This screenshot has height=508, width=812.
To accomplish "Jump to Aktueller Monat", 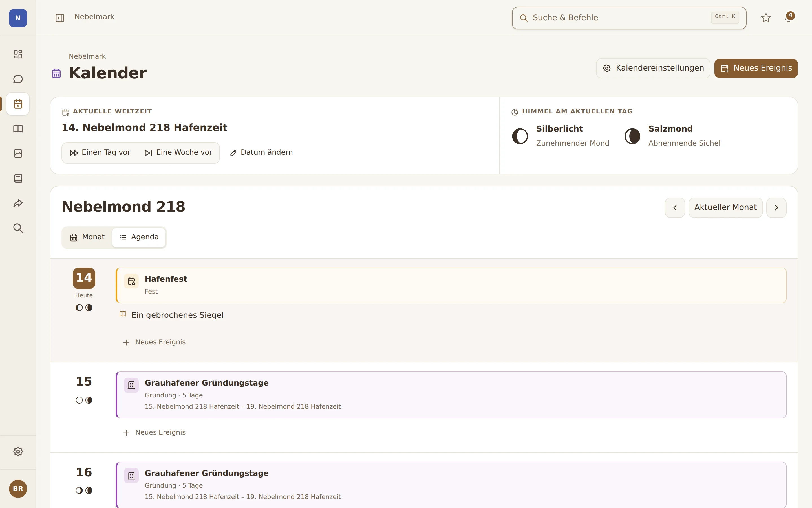I will coord(725,208).
